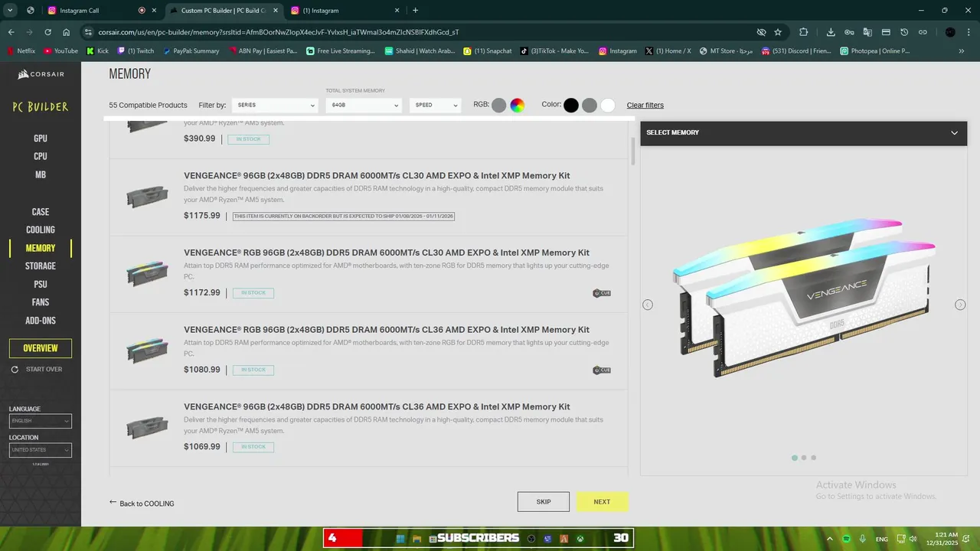Go to the ADD-ONS step
Image resolution: width=980 pixels, height=551 pixels.
pyautogui.click(x=41, y=321)
